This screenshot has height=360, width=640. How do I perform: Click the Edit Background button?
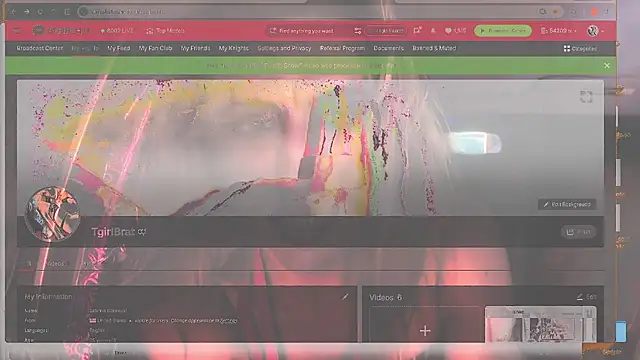(x=567, y=204)
